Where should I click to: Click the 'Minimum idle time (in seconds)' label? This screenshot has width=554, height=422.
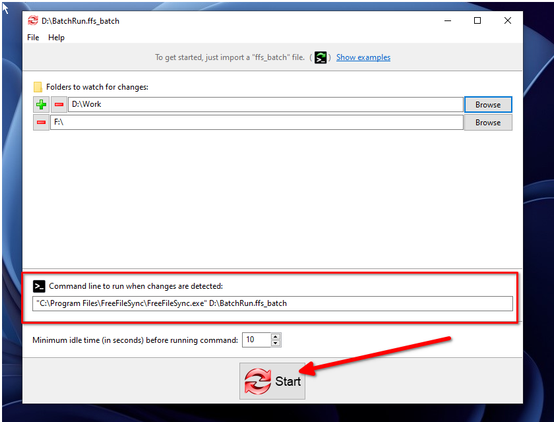[135, 340]
